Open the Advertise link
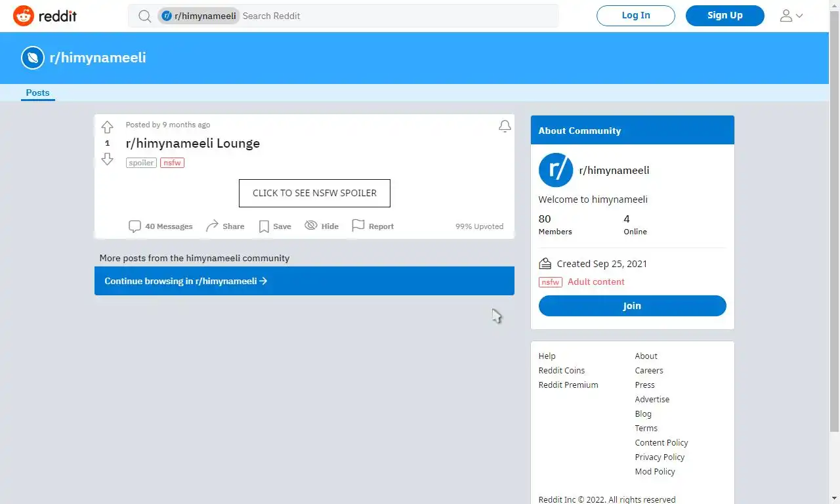 652,400
